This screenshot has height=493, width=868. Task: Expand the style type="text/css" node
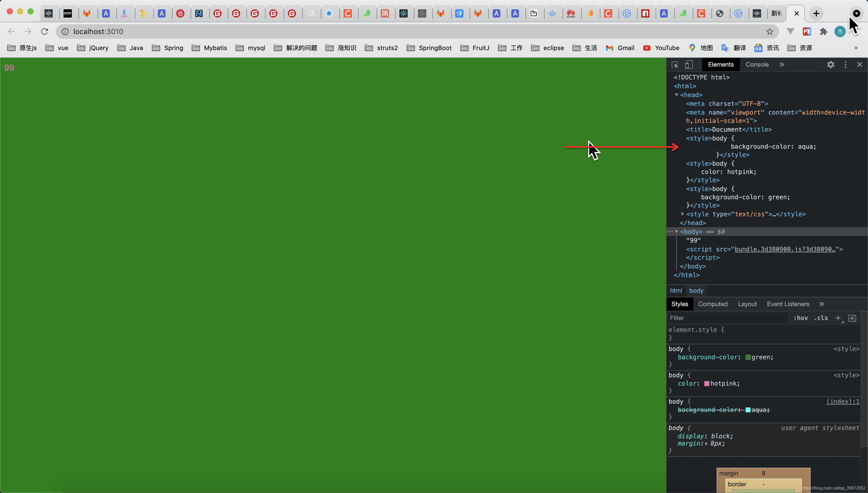[x=683, y=214]
